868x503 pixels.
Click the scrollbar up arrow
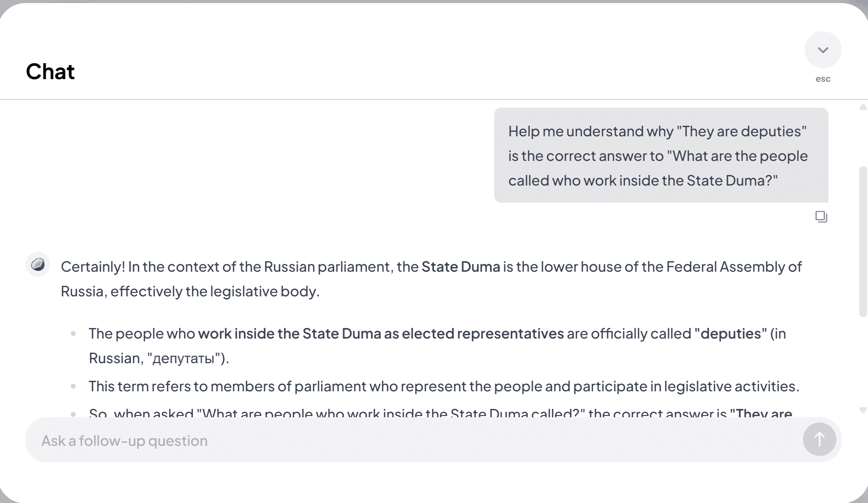pos(863,107)
